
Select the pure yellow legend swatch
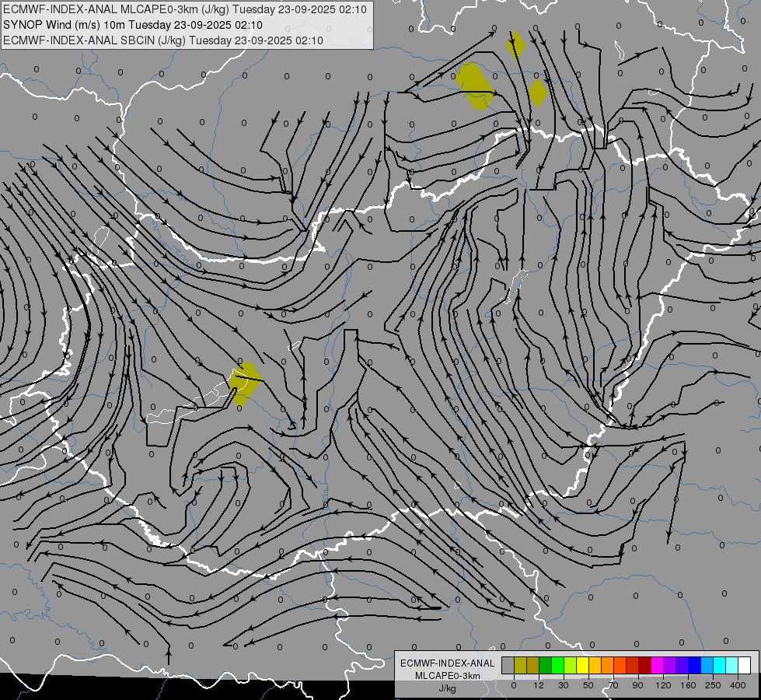(583, 666)
